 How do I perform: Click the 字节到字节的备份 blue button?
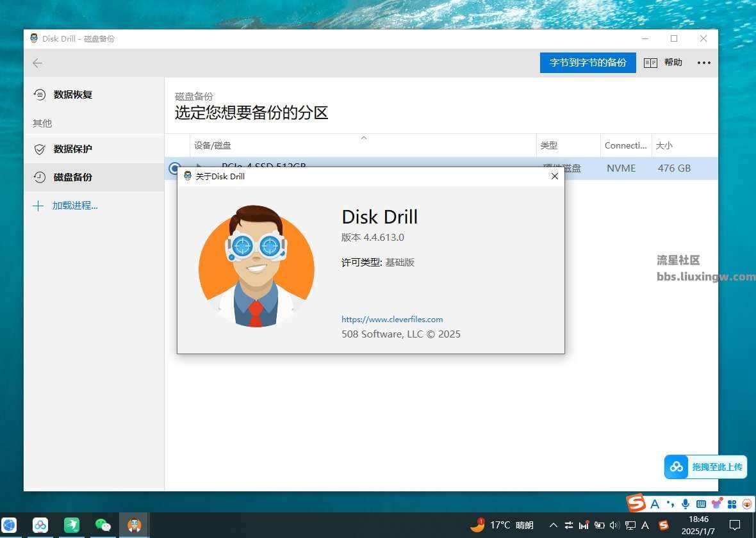588,63
